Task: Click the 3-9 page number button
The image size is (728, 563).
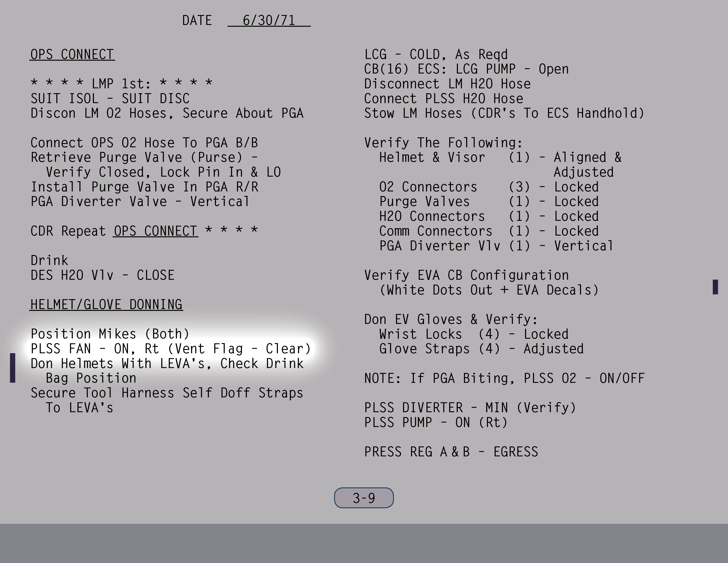Action: 364,498
